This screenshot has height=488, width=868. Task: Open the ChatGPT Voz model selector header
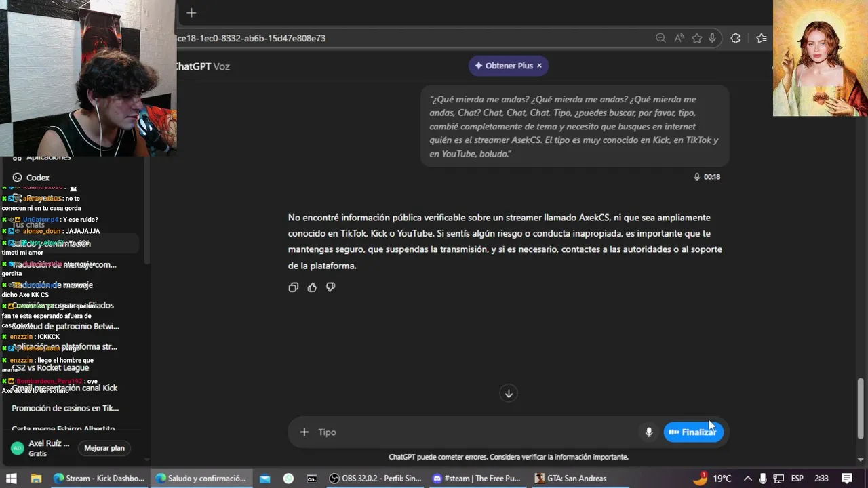(203, 66)
